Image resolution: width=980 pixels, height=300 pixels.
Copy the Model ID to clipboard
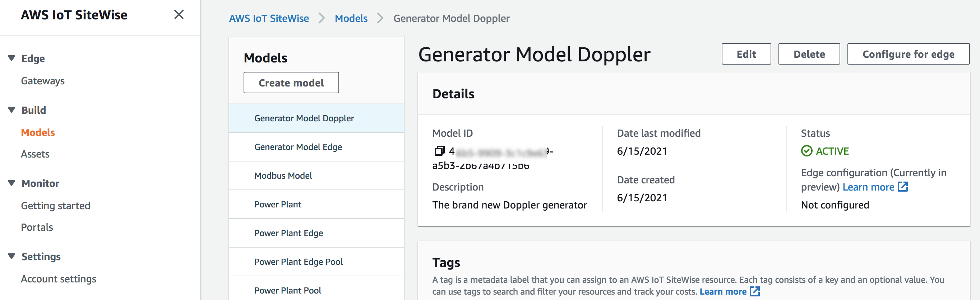439,151
